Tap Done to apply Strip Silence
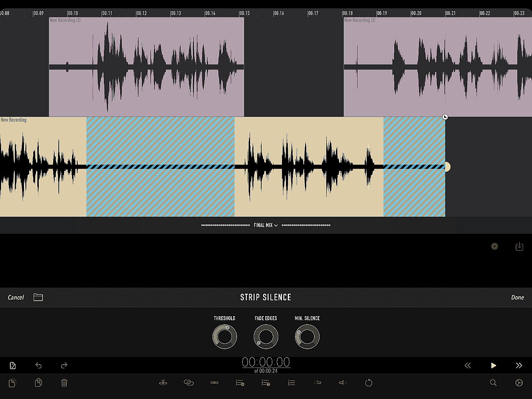 pyautogui.click(x=517, y=297)
